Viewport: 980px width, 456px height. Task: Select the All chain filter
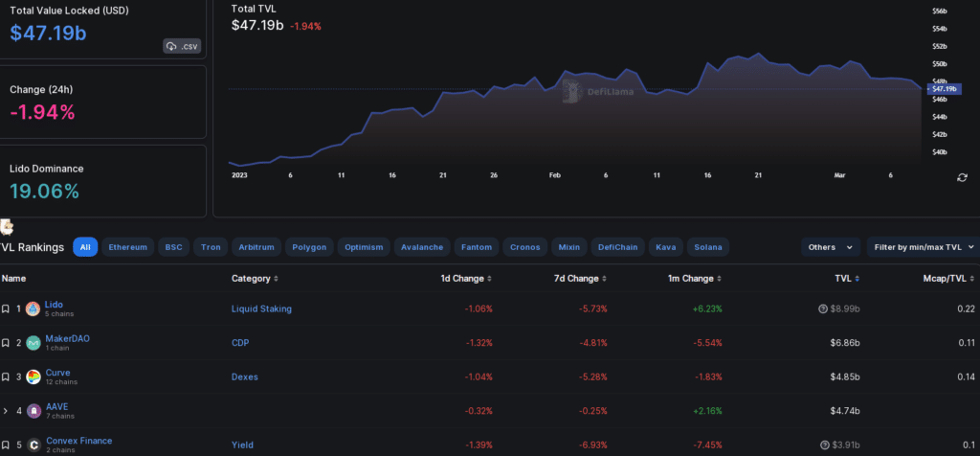point(85,247)
